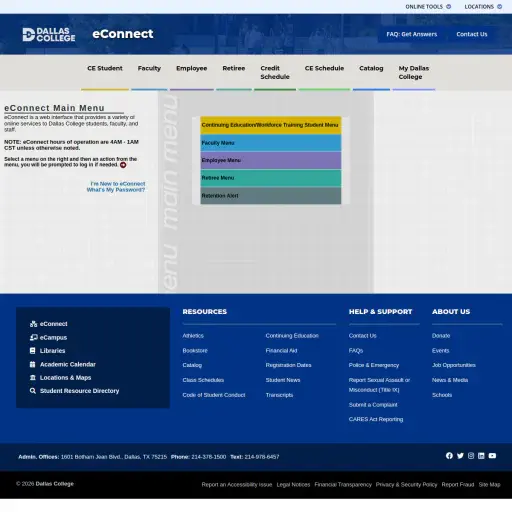Image resolution: width=512 pixels, height=512 pixels.
Task: Open Report Sexual Assault or Misconduct link
Action: (379, 385)
